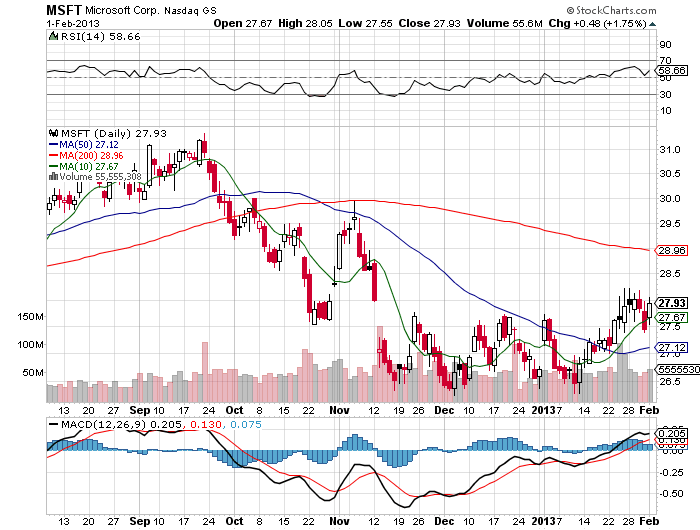This screenshot has width=700, height=530.
Task: Click the Low 27.55 value
Action: pos(365,23)
